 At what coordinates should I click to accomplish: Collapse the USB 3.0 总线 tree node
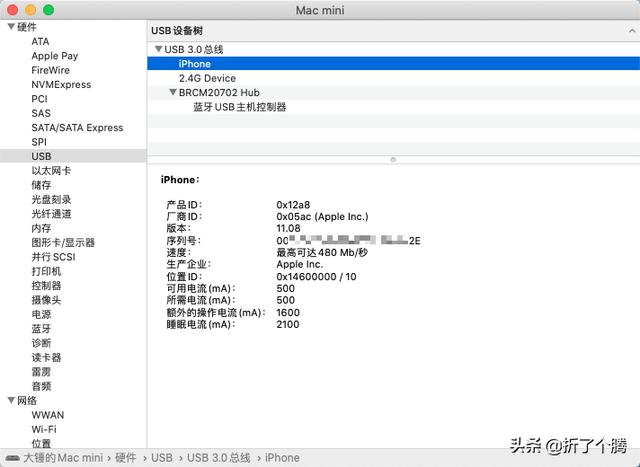click(x=159, y=49)
